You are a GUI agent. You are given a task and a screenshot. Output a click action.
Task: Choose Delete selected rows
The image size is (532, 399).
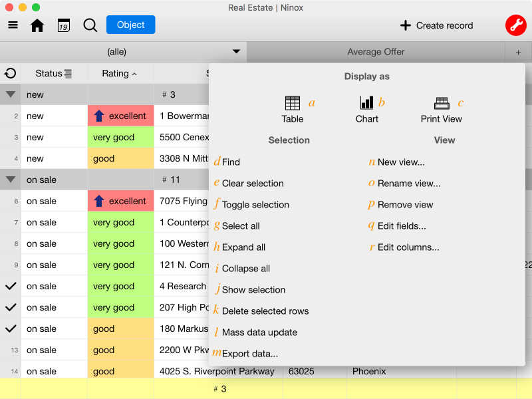265,311
